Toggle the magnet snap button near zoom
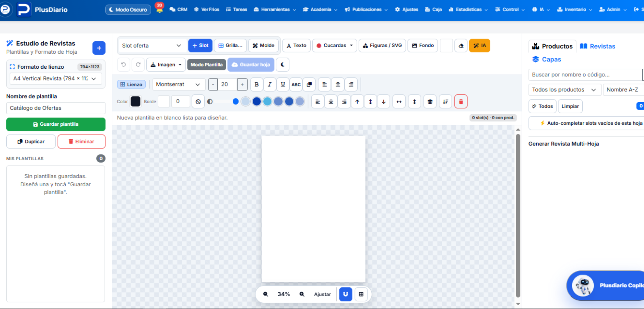The image size is (644, 309). 345,294
